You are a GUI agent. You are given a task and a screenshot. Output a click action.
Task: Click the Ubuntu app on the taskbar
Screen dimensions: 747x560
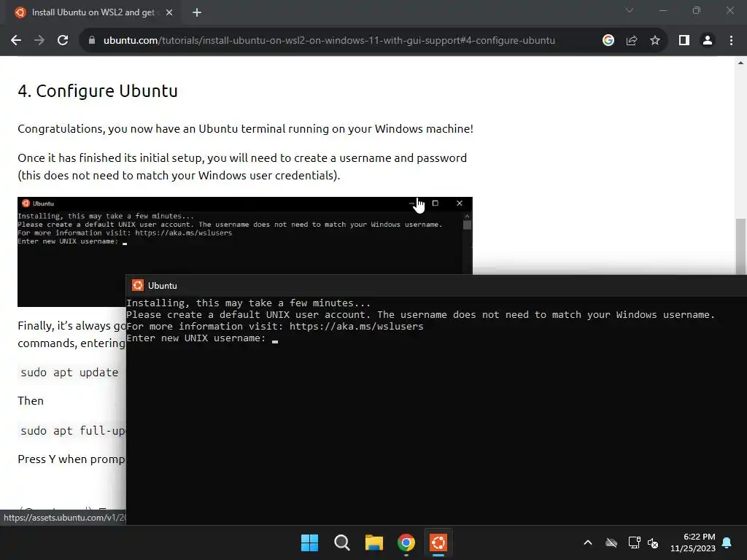click(438, 542)
